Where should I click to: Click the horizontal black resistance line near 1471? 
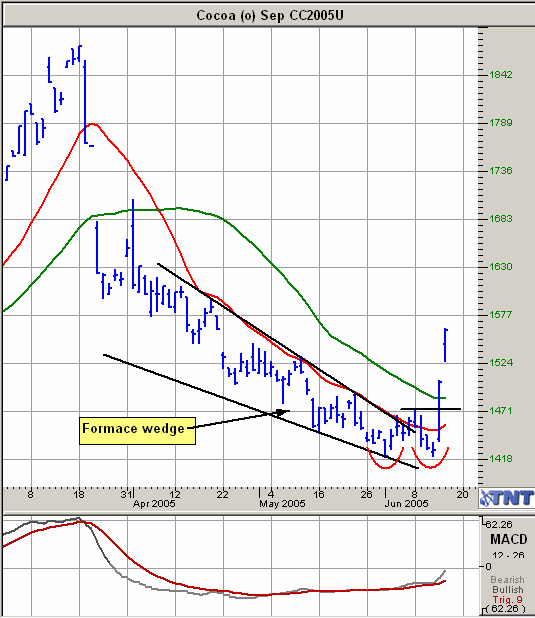pyautogui.click(x=431, y=409)
